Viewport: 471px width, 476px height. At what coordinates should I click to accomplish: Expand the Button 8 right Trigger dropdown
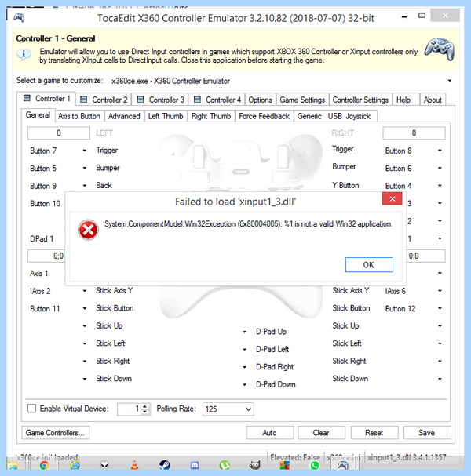(x=440, y=151)
